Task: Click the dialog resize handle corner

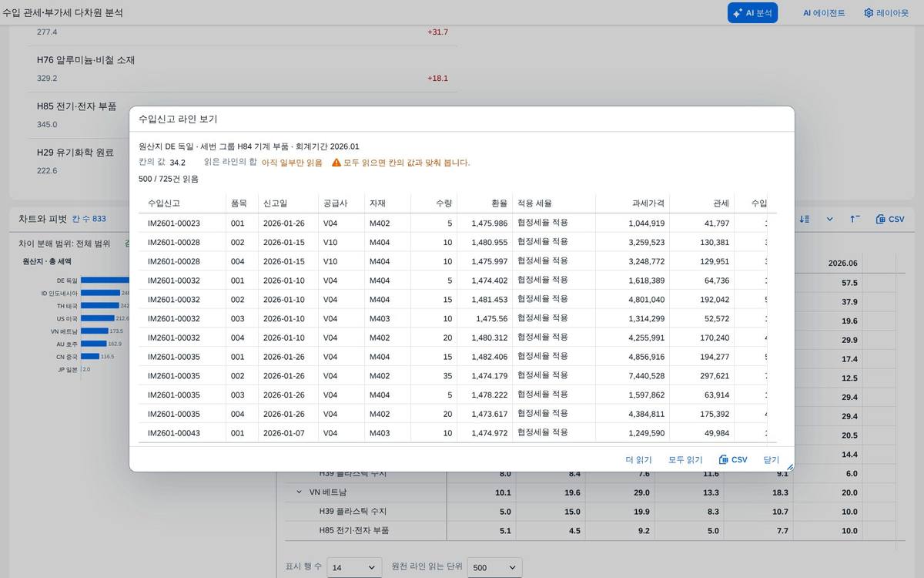Action: coord(789,466)
